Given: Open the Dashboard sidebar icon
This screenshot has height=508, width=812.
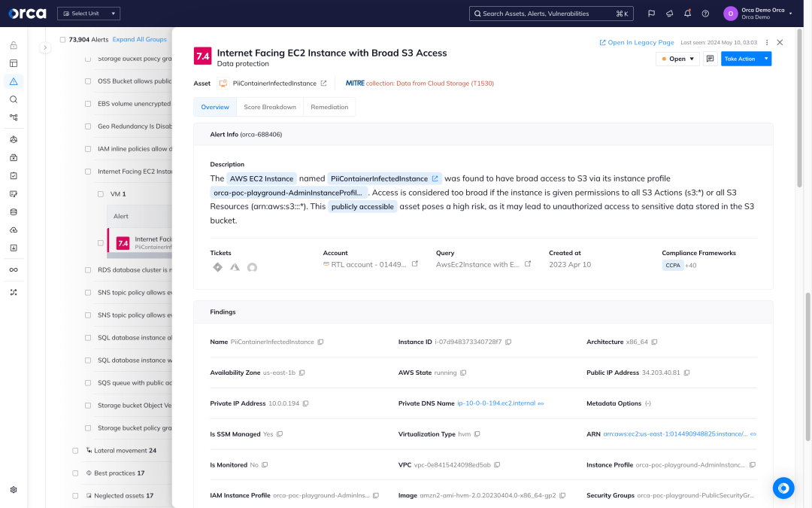Looking at the screenshot, I should (14, 63).
